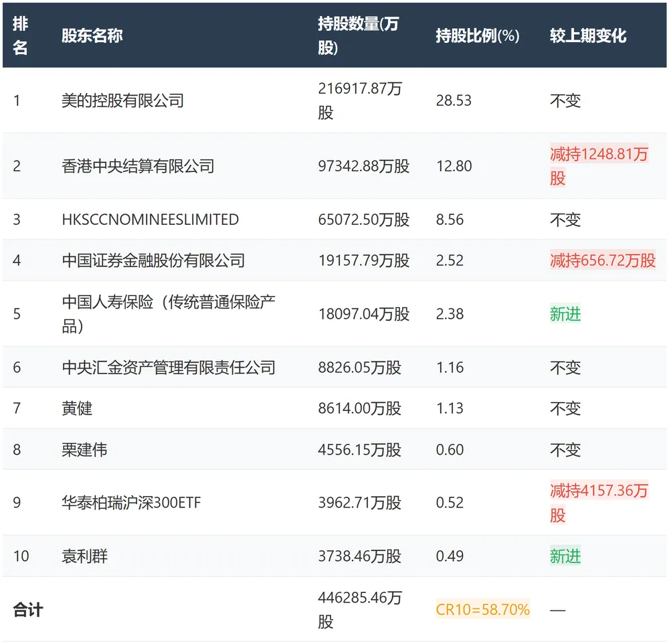Click the 18097.04万股 cell

point(363,314)
